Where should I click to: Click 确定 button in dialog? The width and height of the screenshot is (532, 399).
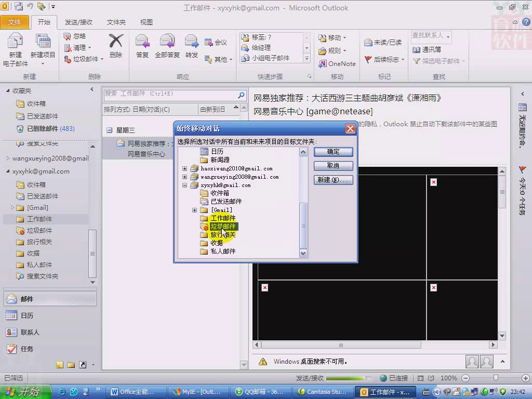(333, 152)
